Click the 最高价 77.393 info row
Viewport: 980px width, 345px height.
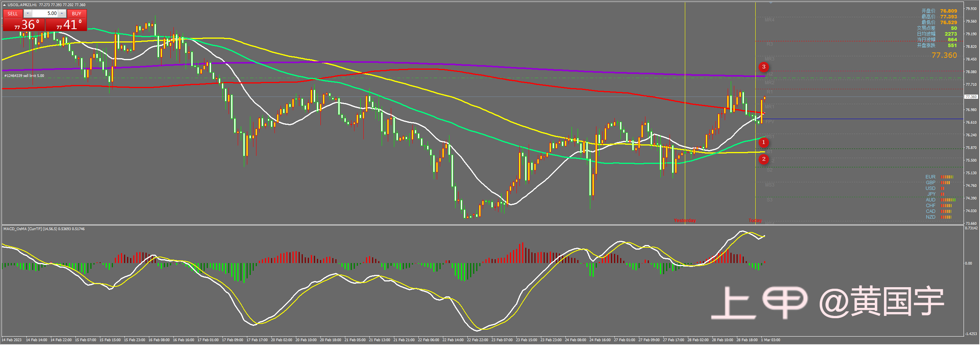(x=939, y=17)
